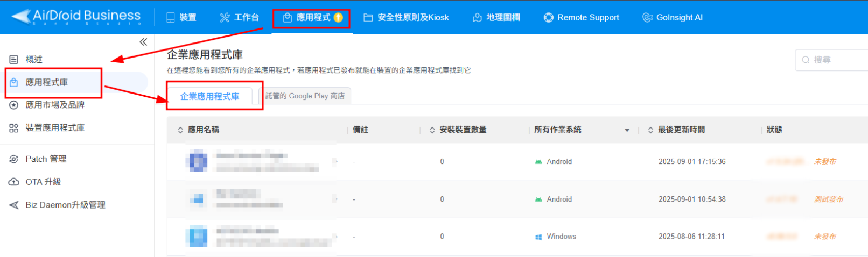Click app thumbnail in 10:54:38 row
Screen dimensions: 868x257
coord(198,199)
